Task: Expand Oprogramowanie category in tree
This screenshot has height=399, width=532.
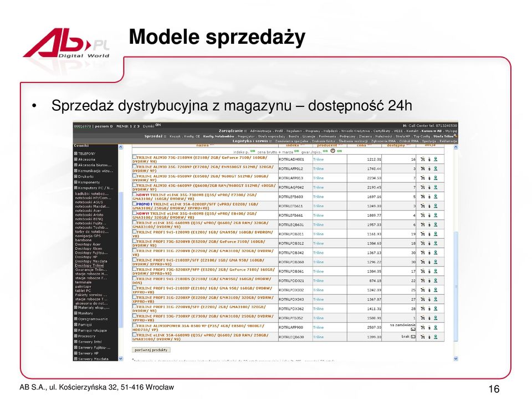Action: point(76,319)
